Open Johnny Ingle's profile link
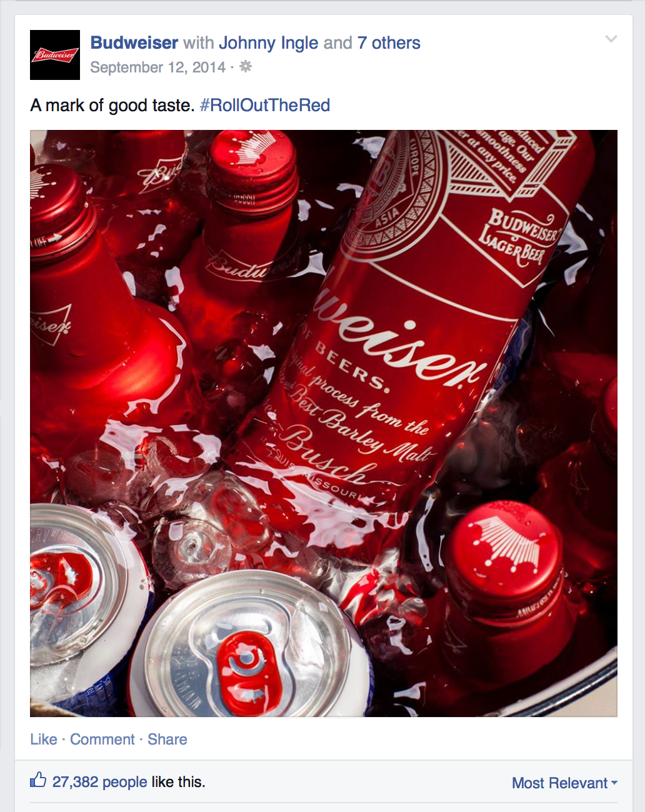 [x=268, y=42]
